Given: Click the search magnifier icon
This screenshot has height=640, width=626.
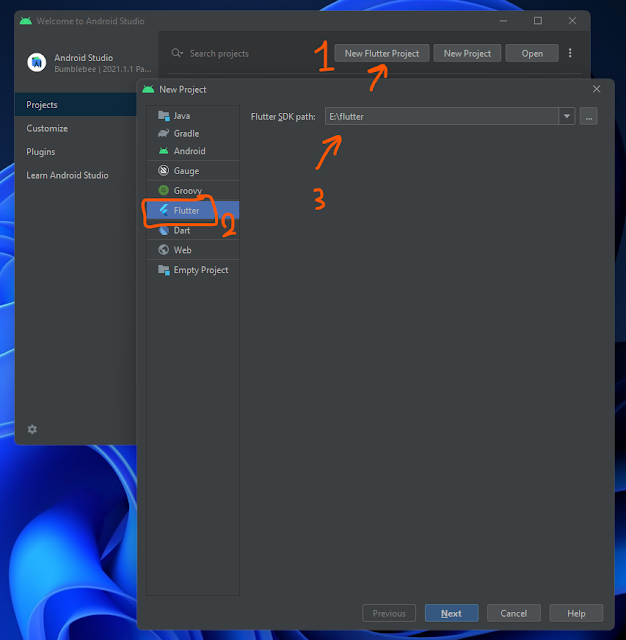Looking at the screenshot, I should tap(177, 53).
